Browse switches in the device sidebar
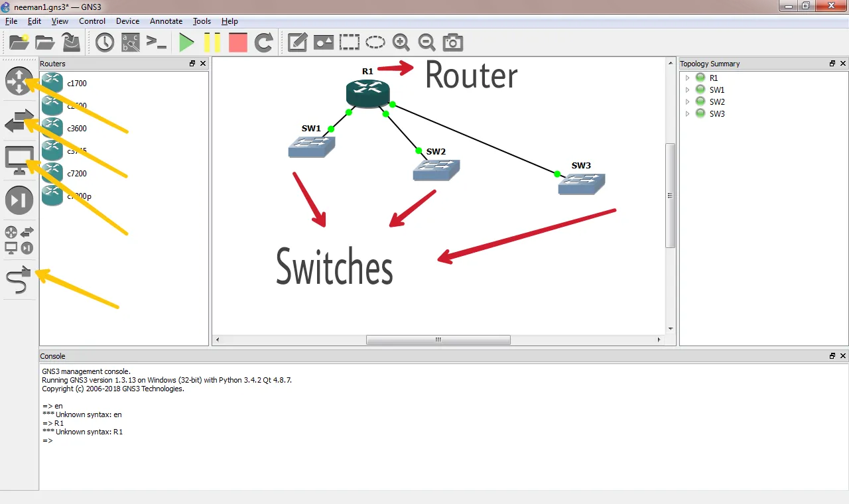This screenshot has width=849, height=504. (x=19, y=121)
